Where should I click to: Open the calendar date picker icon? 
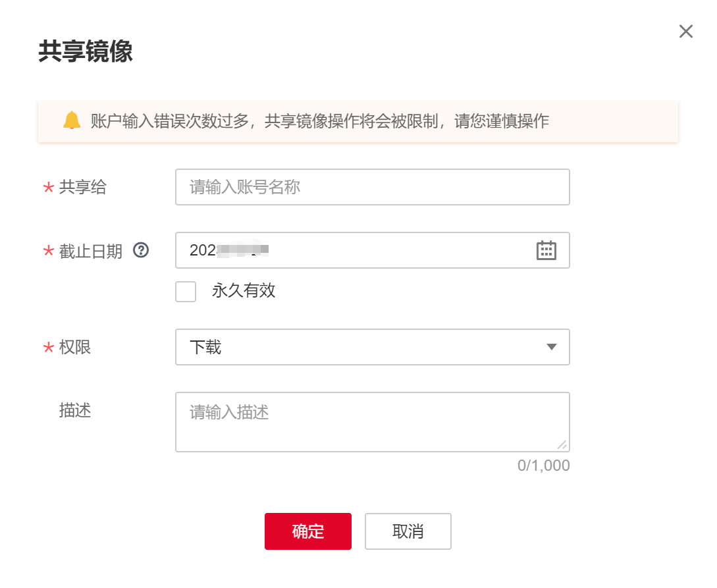pos(546,250)
